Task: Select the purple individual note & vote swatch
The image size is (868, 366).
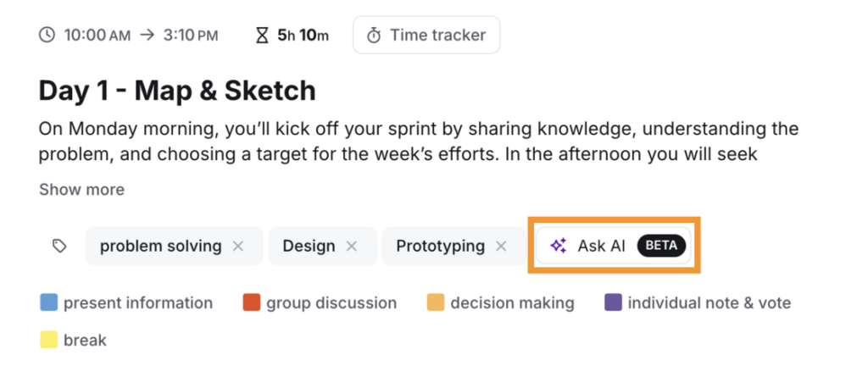Action: point(613,302)
